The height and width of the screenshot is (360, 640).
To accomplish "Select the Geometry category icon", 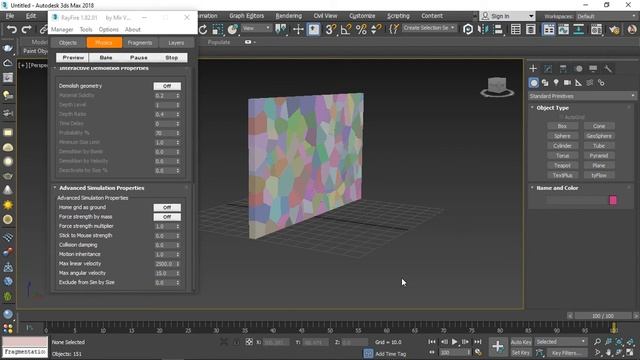I will click(533, 83).
